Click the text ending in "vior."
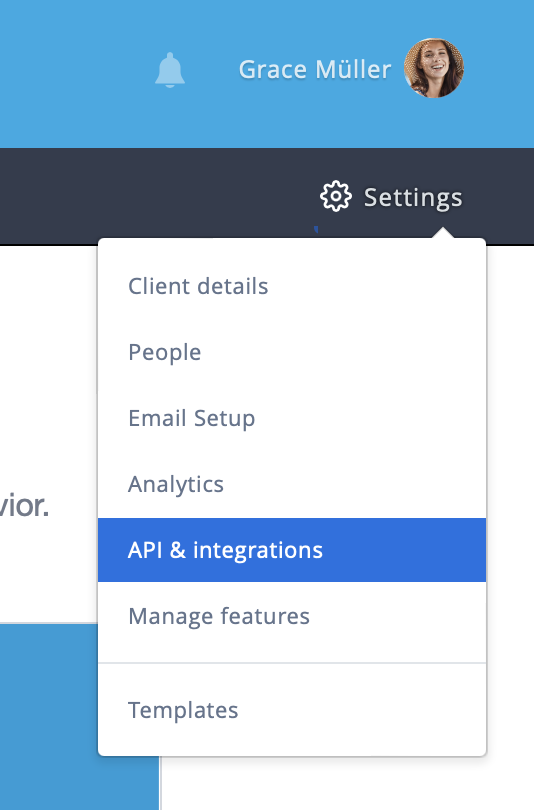This screenshot has width=534, height=810. pyautogui.click(x=24, y=506)
